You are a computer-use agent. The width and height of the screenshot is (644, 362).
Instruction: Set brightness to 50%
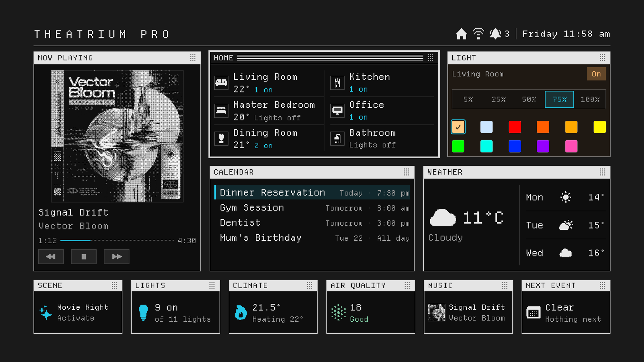pos(529,99)
